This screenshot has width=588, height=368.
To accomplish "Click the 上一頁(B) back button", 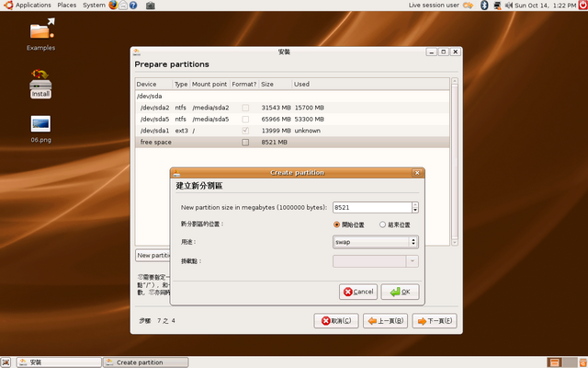I will pos(385,321).
